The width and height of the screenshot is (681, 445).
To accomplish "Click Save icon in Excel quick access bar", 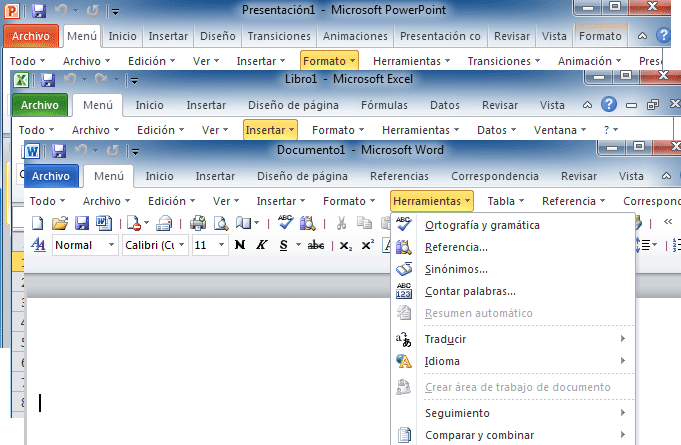I will (x=48, y=80).
